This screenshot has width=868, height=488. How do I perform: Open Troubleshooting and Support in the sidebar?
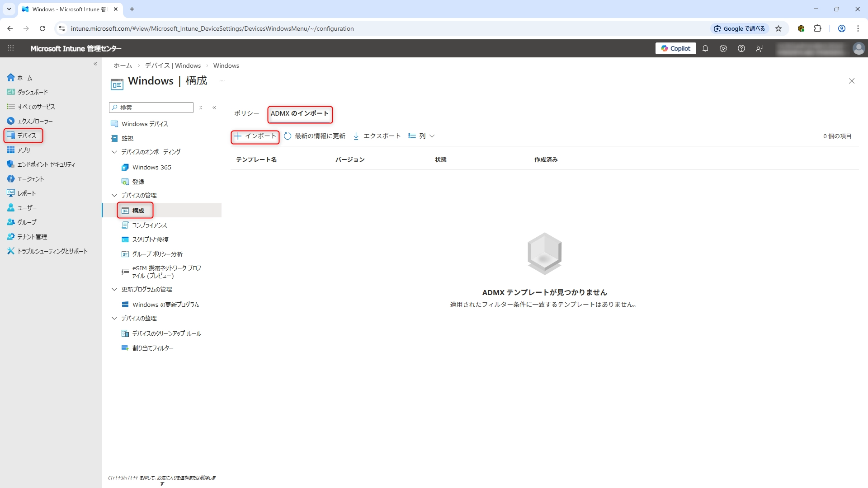[x=52, y=251]
